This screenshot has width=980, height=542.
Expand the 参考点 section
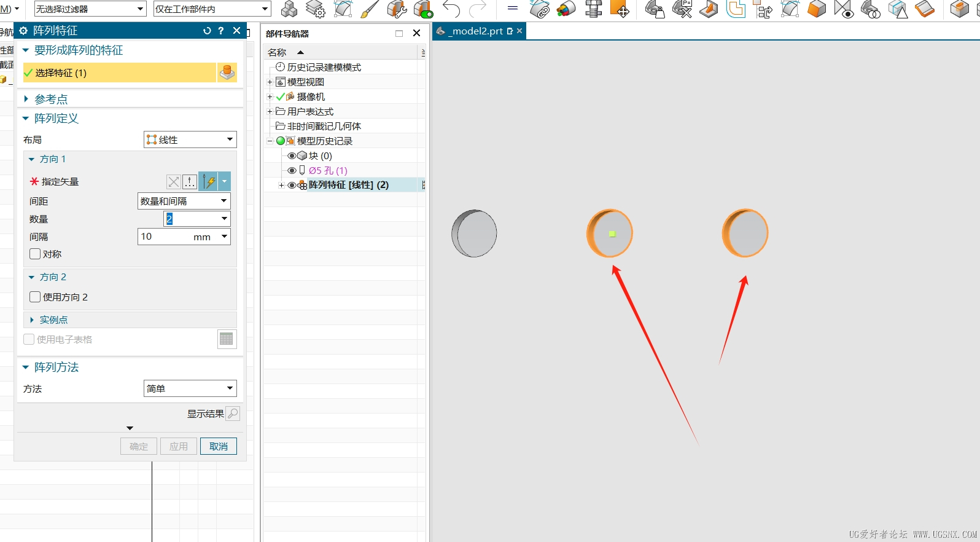point(26,99)
